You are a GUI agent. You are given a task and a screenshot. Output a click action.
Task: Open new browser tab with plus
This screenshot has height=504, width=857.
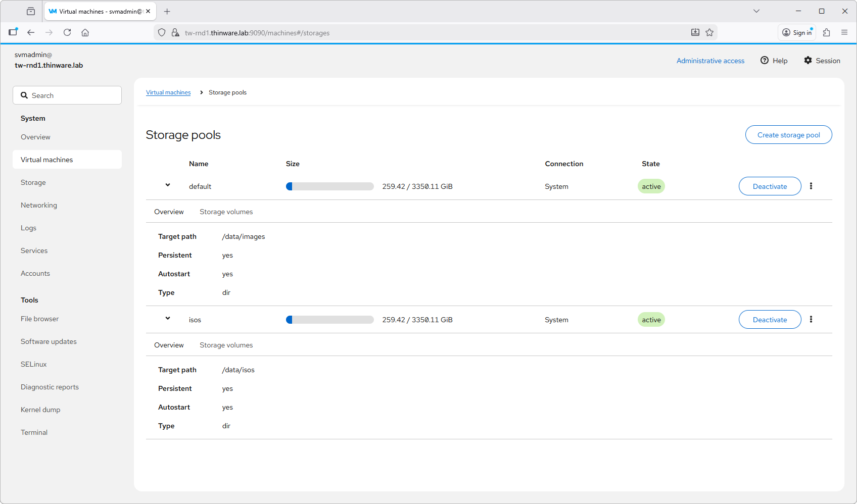tap(167, 11)
